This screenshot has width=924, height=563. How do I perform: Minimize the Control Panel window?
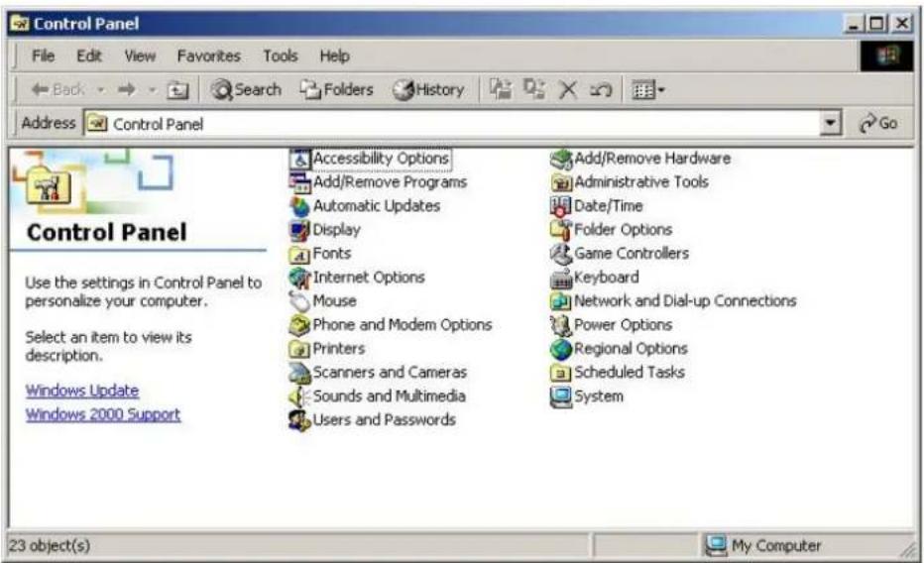(856, 24)
